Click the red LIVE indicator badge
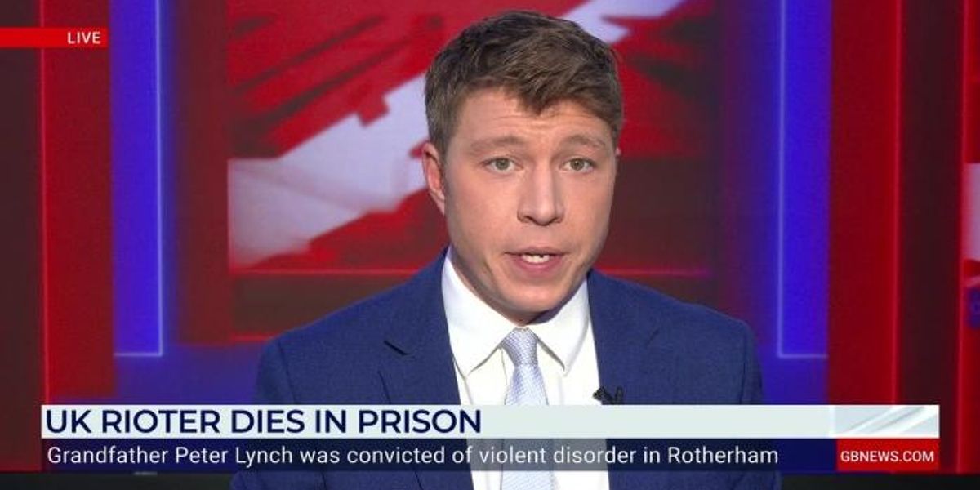This screenshot has height=490, width=980. tap(54, 38)
